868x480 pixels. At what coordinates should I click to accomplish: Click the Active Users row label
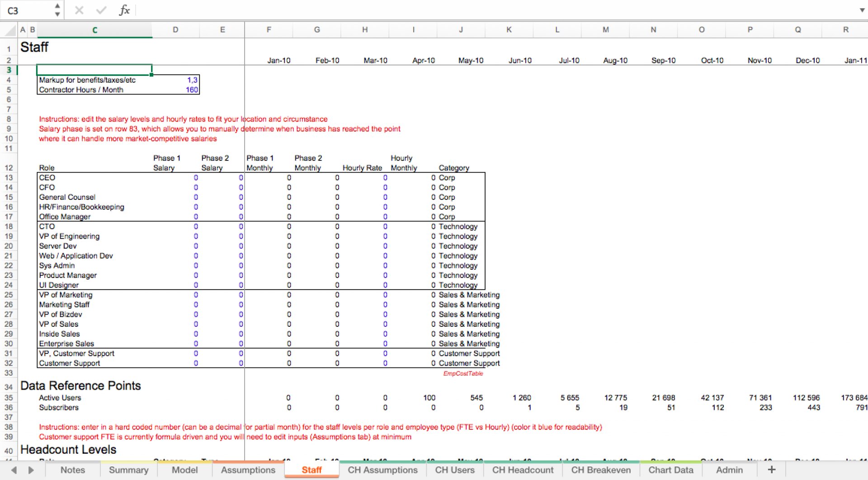pyautogui.click(x=60, y=398)
